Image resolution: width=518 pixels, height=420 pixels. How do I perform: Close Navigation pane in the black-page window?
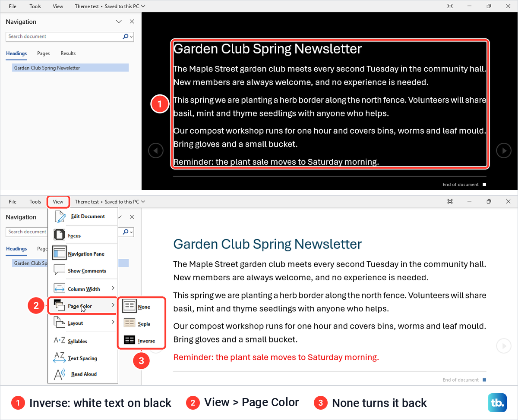point(132,22)
